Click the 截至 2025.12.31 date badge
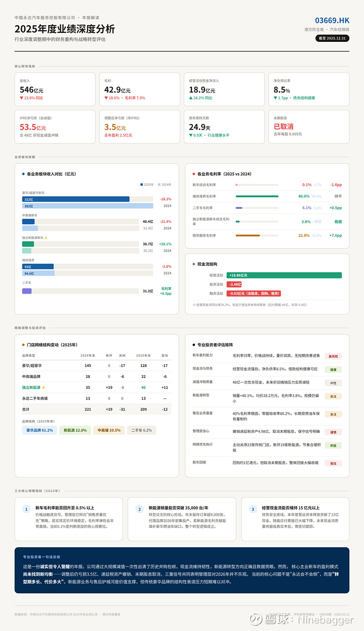364x631 pixels. pyautogui.click(x=333, y=38)
